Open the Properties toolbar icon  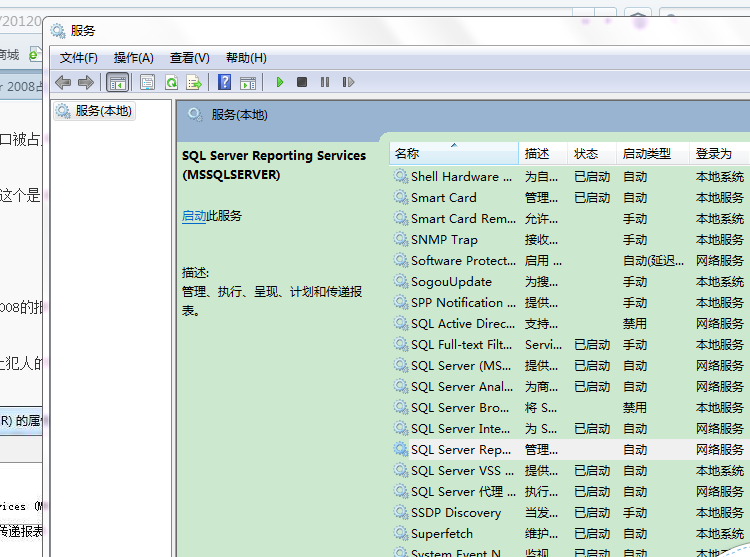147,83
